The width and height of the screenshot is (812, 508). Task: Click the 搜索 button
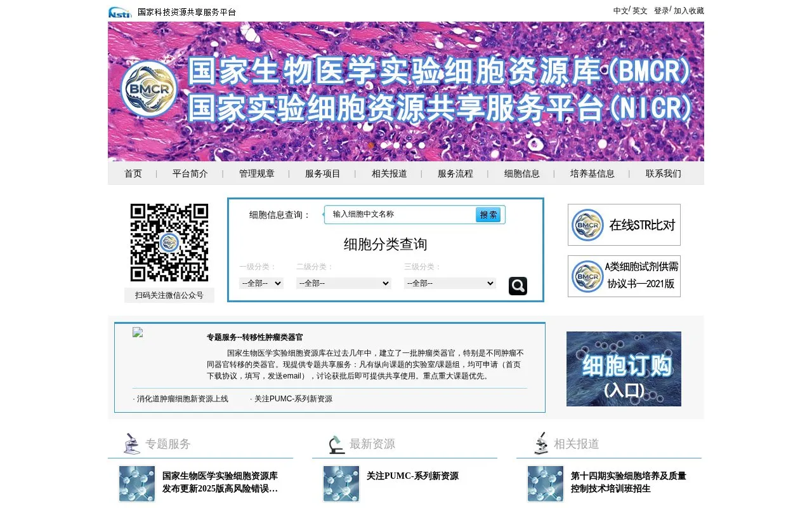[x=488, y=215]
